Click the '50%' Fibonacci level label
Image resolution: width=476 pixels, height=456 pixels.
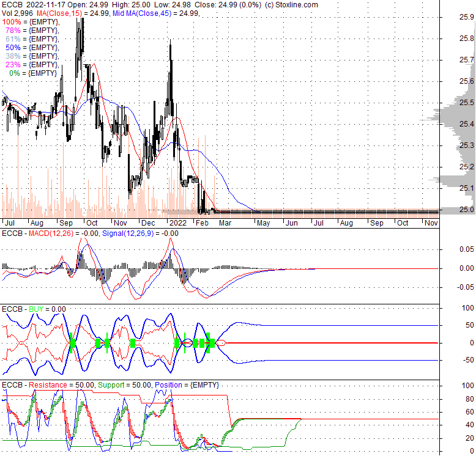coord(13,47)
